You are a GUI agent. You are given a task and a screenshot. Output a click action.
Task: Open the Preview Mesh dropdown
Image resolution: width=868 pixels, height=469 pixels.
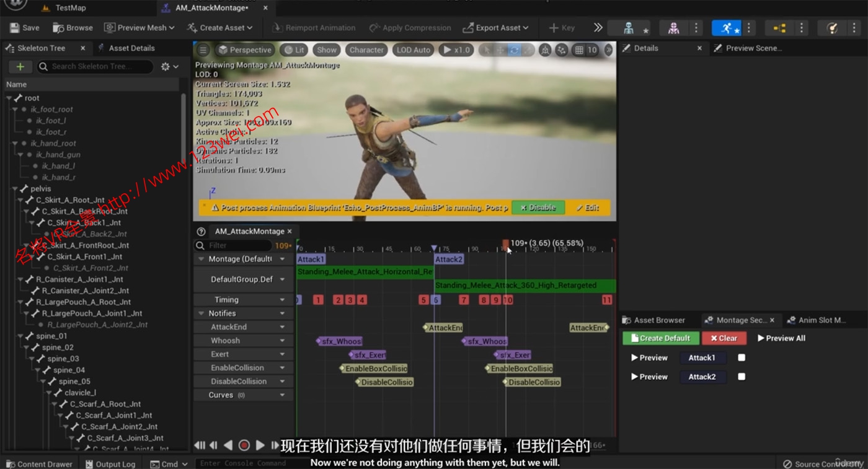[139, 28]
